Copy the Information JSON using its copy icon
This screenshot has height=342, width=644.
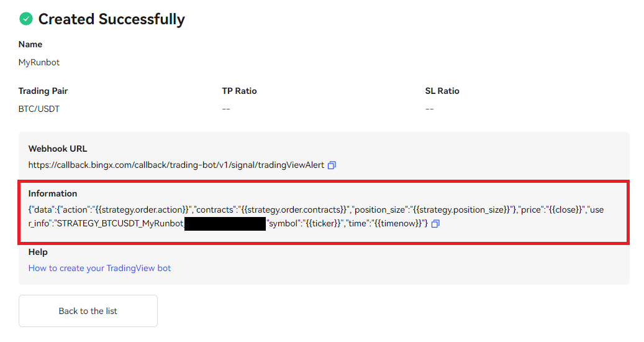(x=435, y=224)
